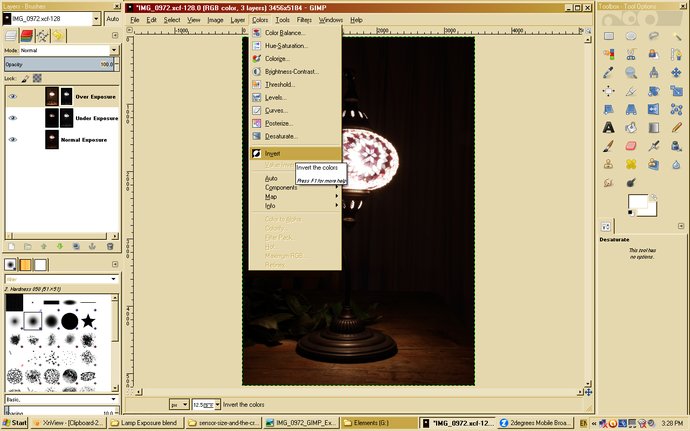Choose Invert in Colors menu

point(295,154)
